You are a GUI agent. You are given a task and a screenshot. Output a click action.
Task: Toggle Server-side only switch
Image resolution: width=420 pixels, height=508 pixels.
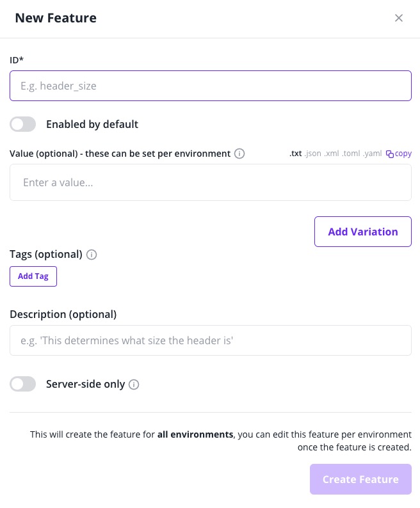(x=23, y=384)
